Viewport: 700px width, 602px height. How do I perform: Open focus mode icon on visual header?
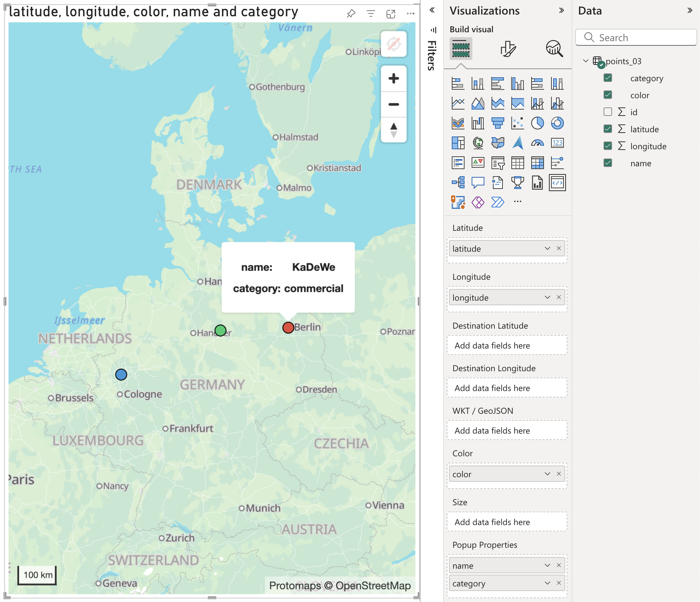pyautogui.click(x=390, y=14)
